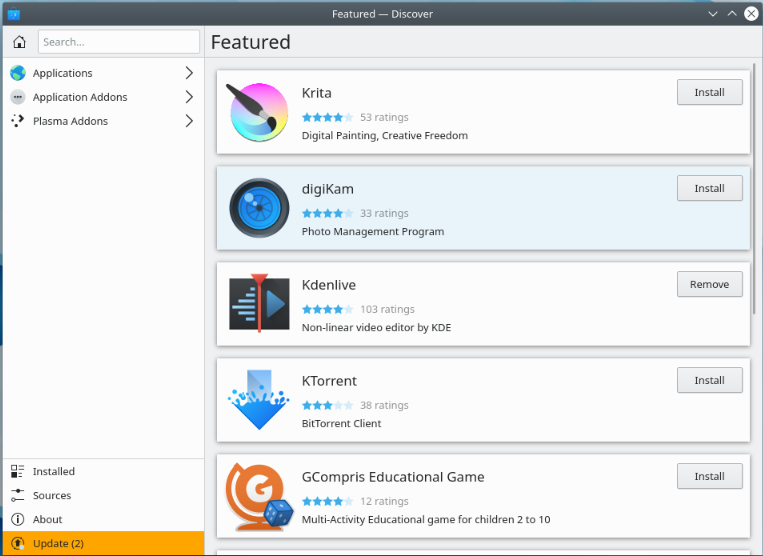Minimize the Discover window
Viewport: 763px width, 556px height.
(x=713, y=14)
